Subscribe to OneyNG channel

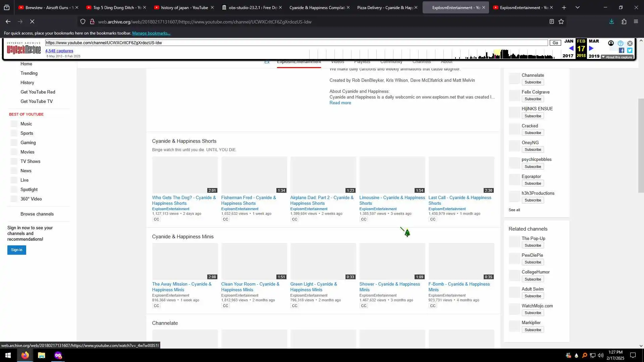[x=533, y=149]
